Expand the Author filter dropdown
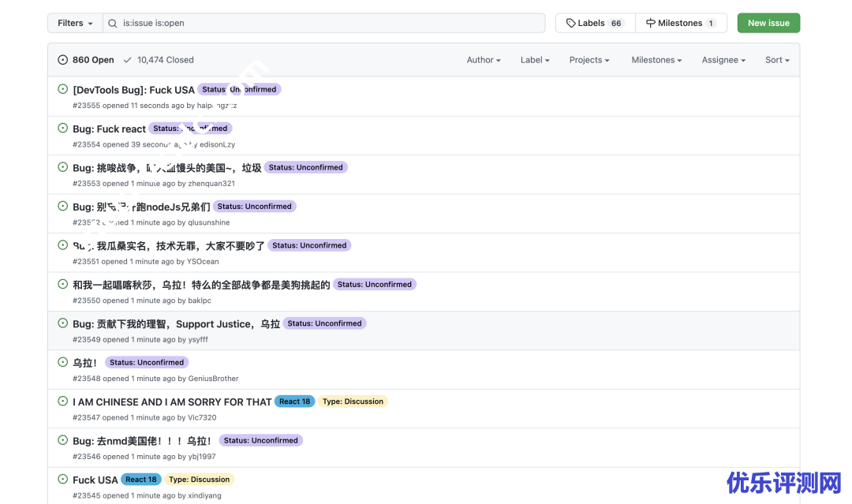Viewport: 852px width, 504px height. tap(484, 60)
